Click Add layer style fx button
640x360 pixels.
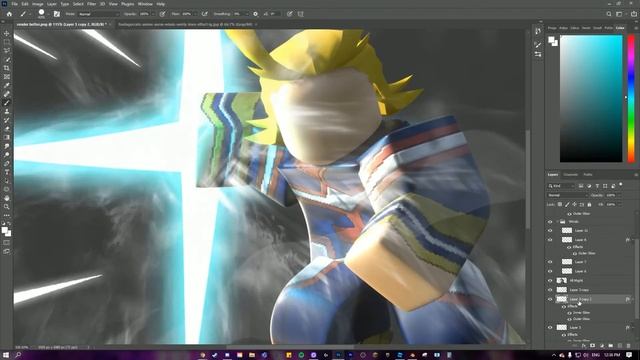click(x=584, y=346)
